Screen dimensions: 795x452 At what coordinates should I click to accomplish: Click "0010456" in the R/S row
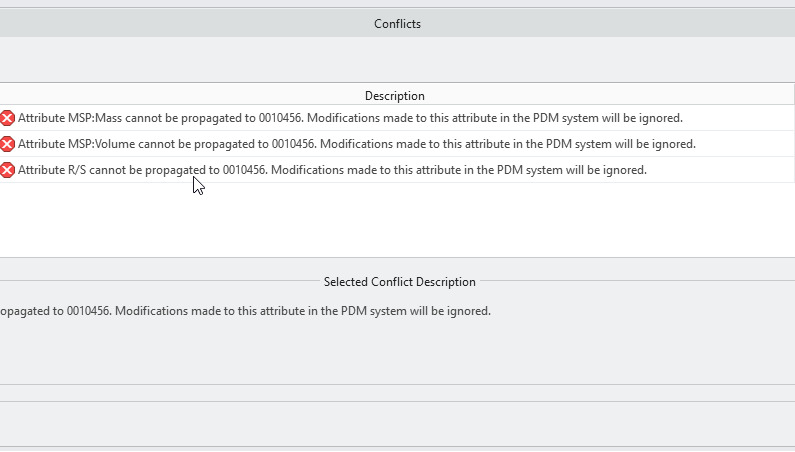pyautogui.click(x=246, y=170)
